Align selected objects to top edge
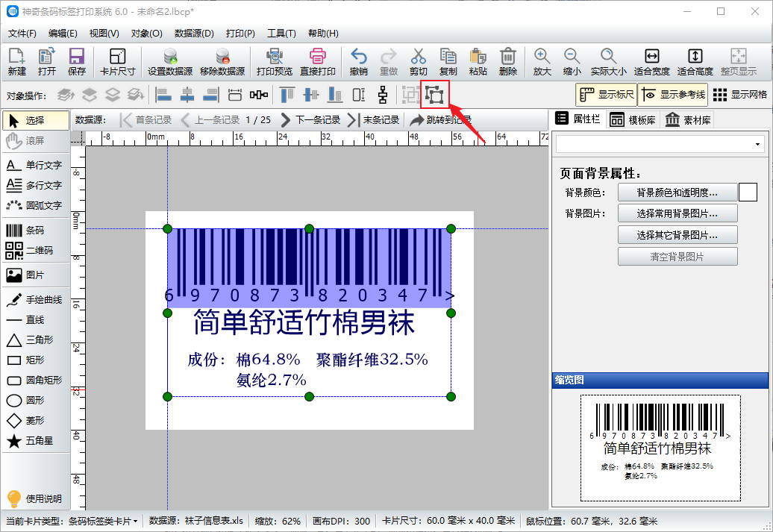Image resolution: width=773 pixels, height=532 pixels. coord(287,95)
